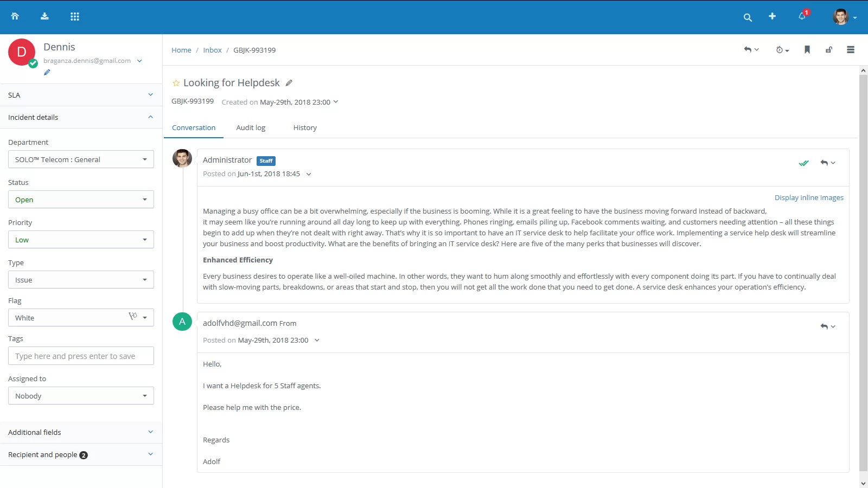Open the Priority dropdown showing Low
The height and width of the screenshot is (488, 868).
[81, 240]
